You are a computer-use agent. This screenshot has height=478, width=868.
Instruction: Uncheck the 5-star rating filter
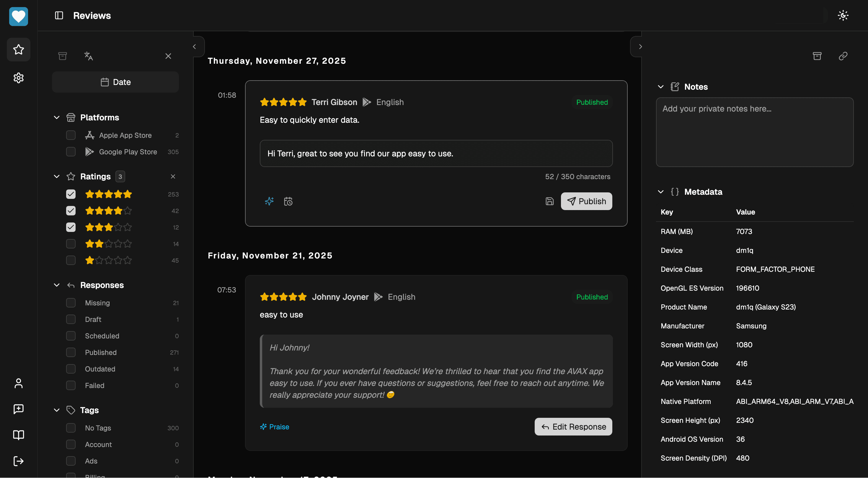click(71, 194)
